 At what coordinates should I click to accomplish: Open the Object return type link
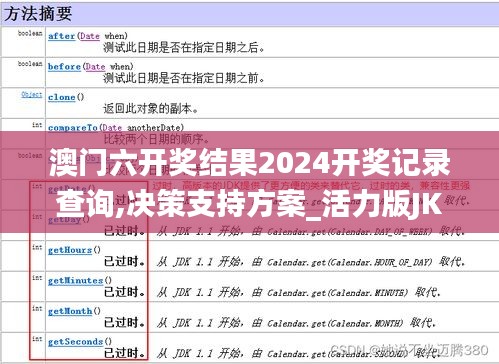(32, 94)
